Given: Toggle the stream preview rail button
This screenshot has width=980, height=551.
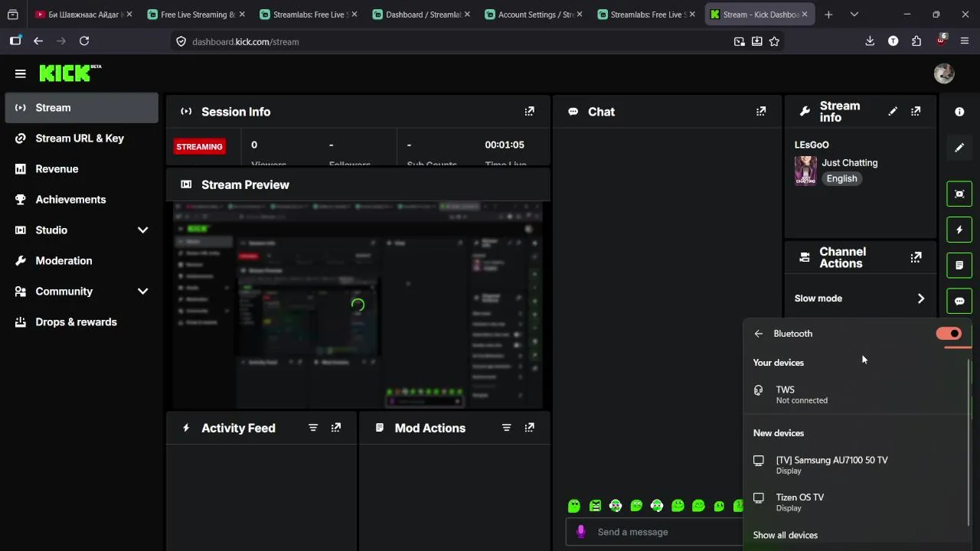Looking at the screenshot, I should click(x=959, y=194).
